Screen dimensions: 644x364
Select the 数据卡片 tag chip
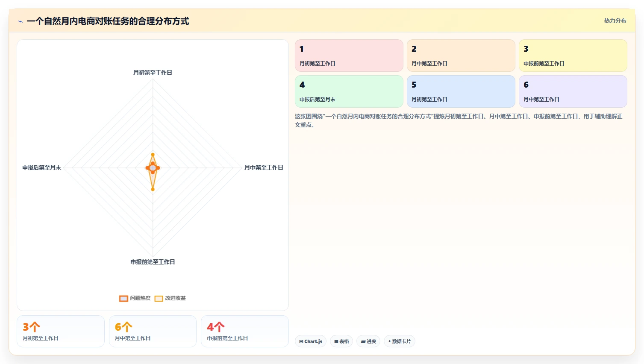(x=400, y=341)
